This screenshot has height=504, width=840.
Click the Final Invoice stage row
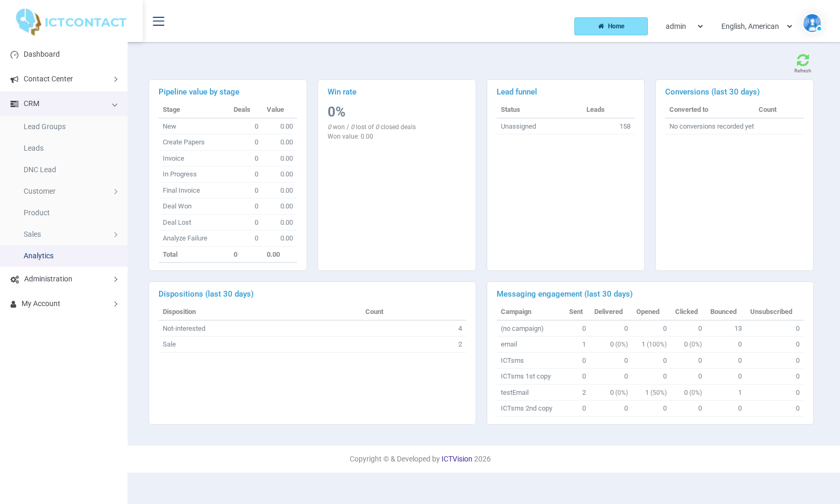(x=228, y=191)
